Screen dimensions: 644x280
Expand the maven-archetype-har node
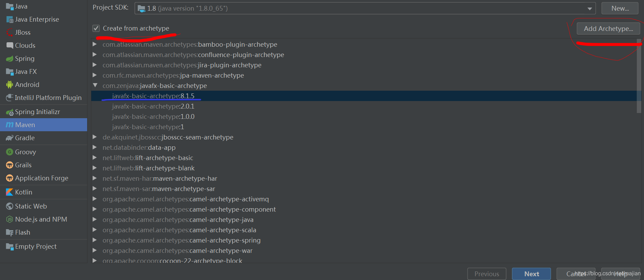(x=95, y=178)
